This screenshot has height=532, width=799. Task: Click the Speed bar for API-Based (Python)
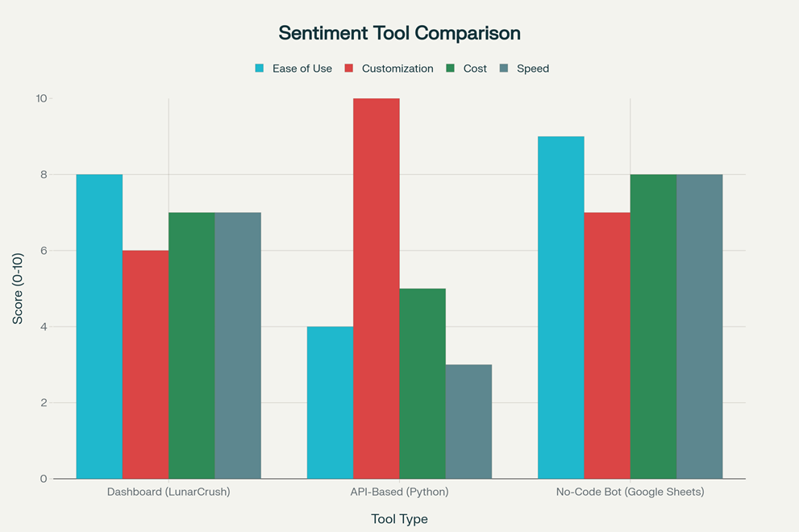click(x=468, y=422)
